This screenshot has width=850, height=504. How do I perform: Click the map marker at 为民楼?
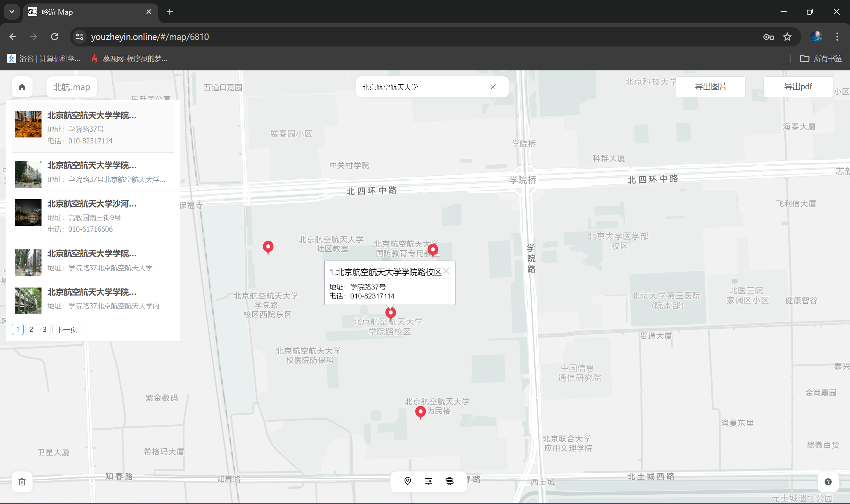click(420, 412)
